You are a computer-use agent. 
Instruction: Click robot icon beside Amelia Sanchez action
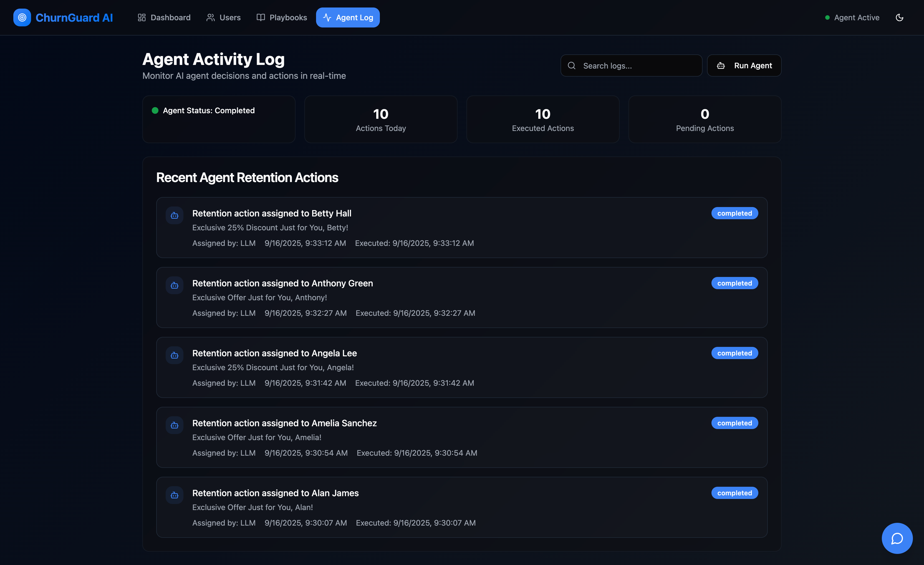pyautogui.click(x=174, y=425)
